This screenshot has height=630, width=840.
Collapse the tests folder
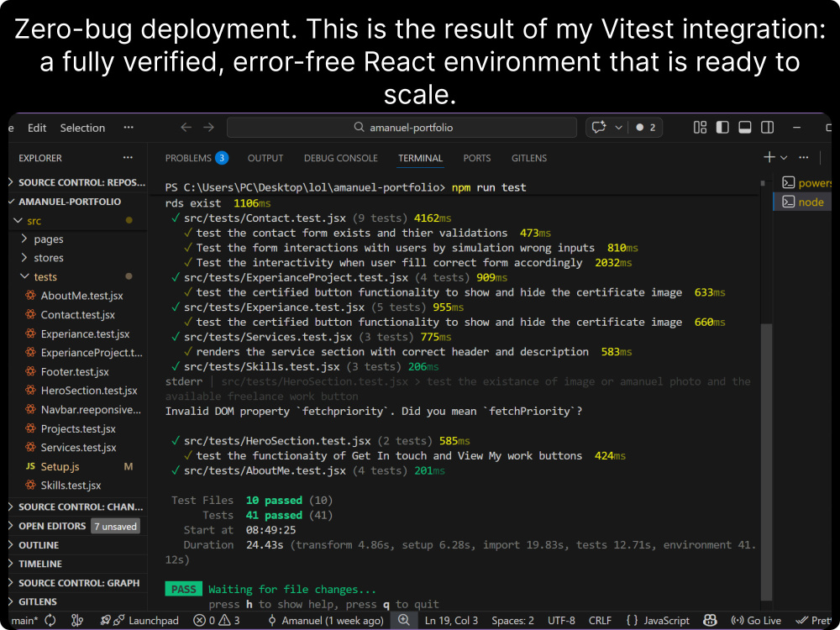[x=77, y=276]
